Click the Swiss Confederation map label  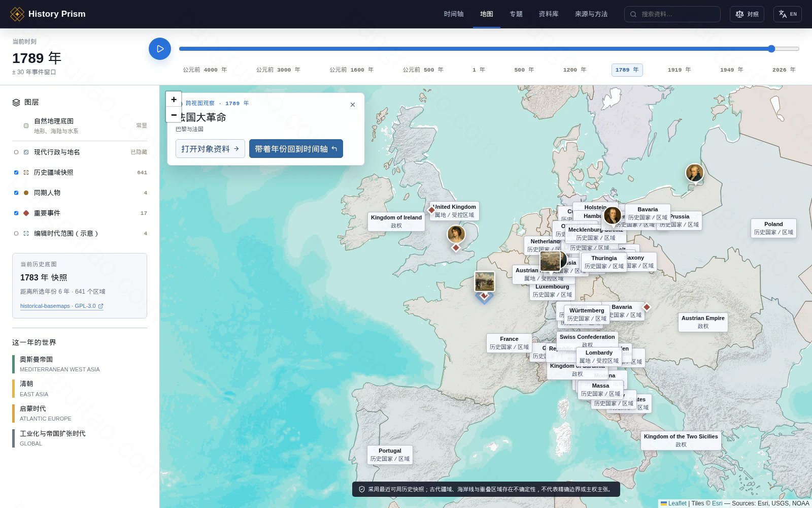(x=587, y=339)
